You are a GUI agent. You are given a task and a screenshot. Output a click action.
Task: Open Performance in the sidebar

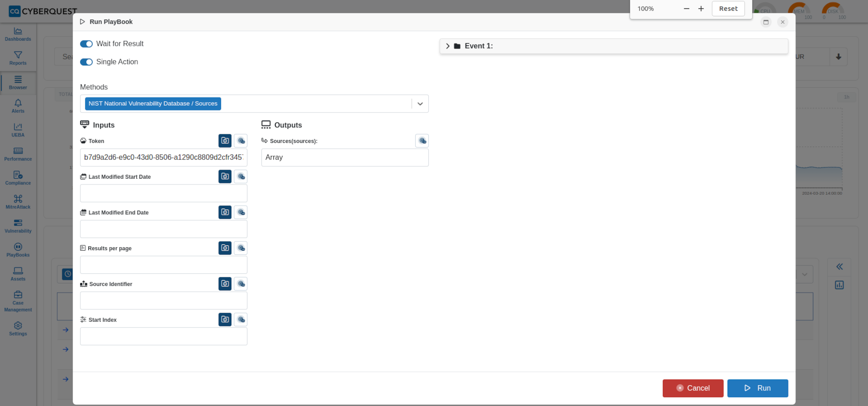18,154
